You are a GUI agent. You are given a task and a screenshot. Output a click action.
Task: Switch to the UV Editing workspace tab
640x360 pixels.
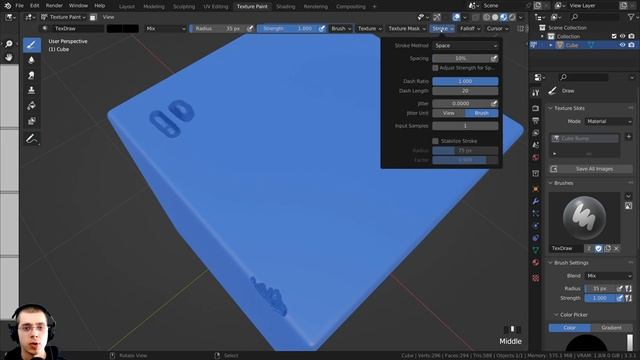coord(216,7)
